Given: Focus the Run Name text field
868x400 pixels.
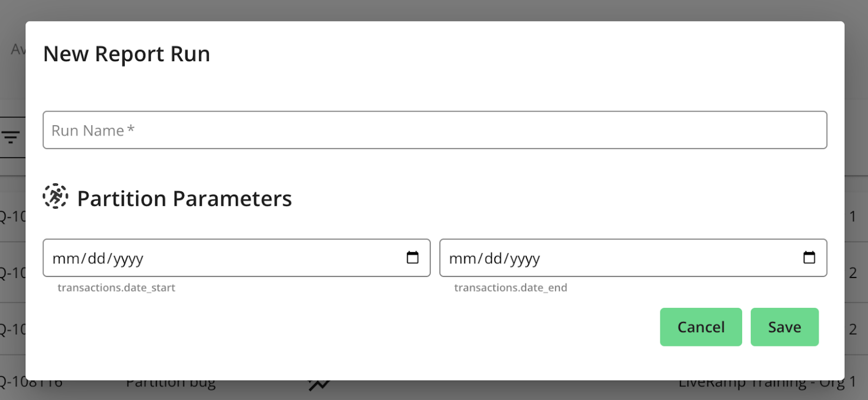Looking at the screenshot, I should [x=435, y=130].
